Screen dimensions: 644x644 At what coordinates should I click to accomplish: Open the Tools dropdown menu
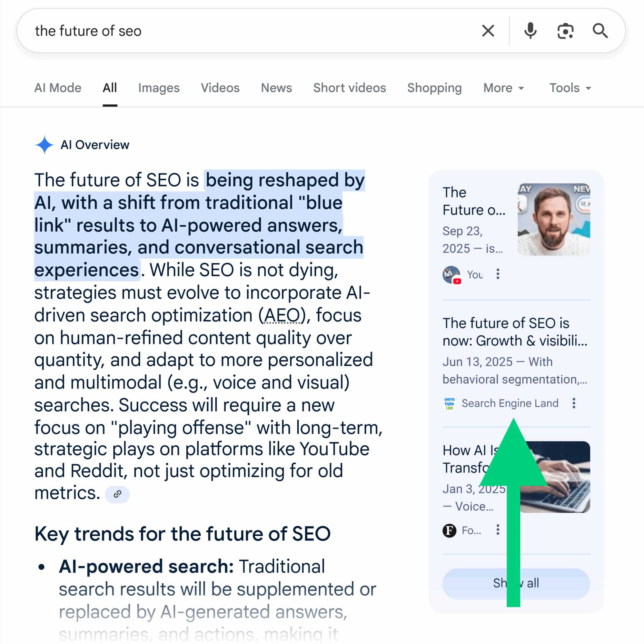pos(570,88)
